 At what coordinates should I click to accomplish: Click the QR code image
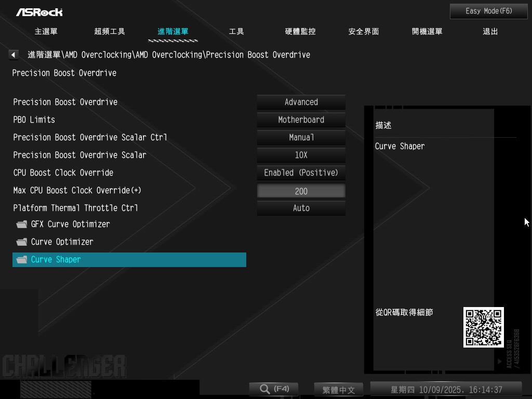coord(483,327)
